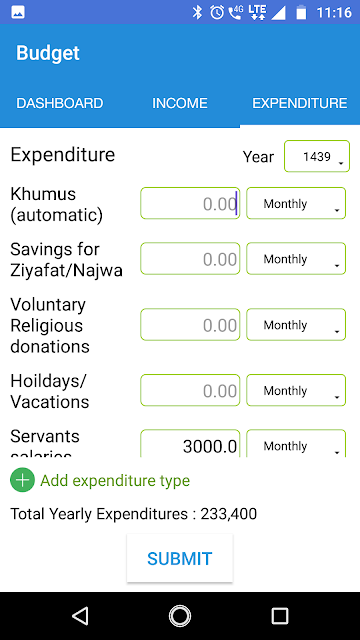Viewport: 360px width, 640px height.
Task: Open Hoildays/Vacations Monthly dropdown
Action: tap(296, 390)
